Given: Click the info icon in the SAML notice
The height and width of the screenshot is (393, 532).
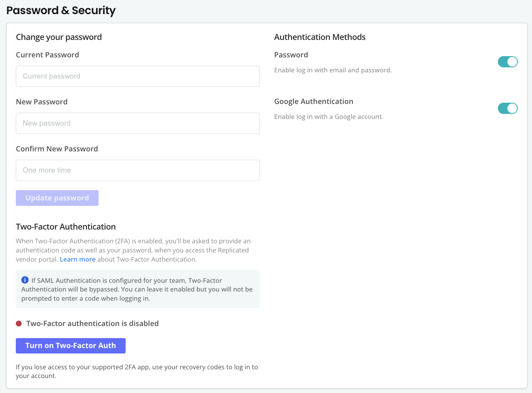Looking at the screenshot, I should [24, 281].
